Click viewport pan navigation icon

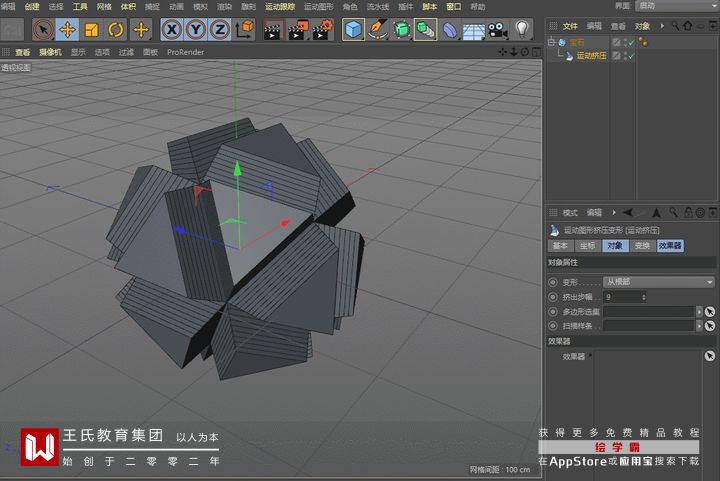(x=503, y=52)
